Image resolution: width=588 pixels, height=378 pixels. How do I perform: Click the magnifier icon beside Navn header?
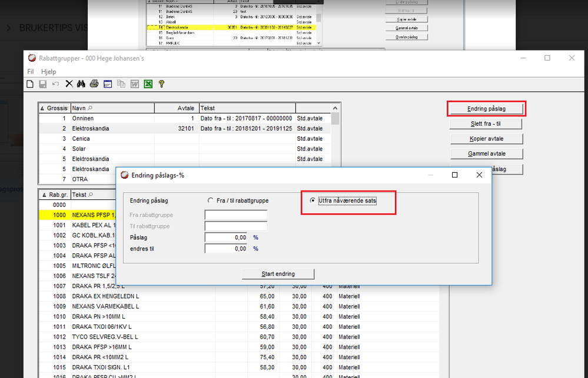[90, 108]
